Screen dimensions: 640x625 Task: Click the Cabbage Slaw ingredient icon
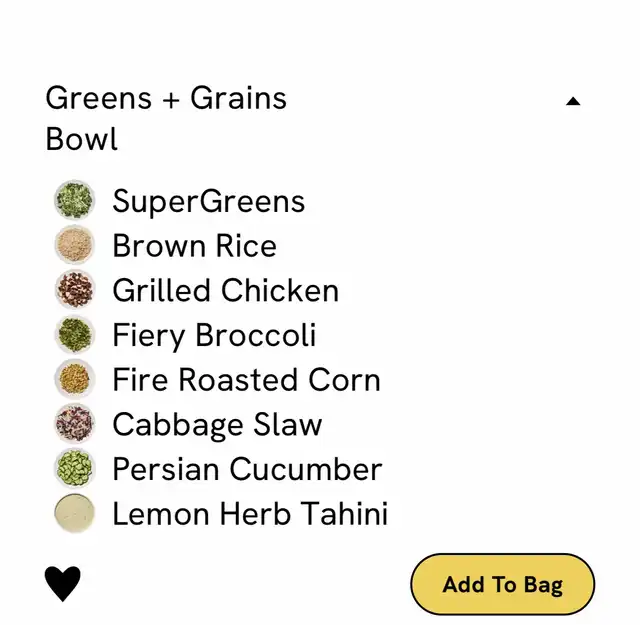coord(75,423)
